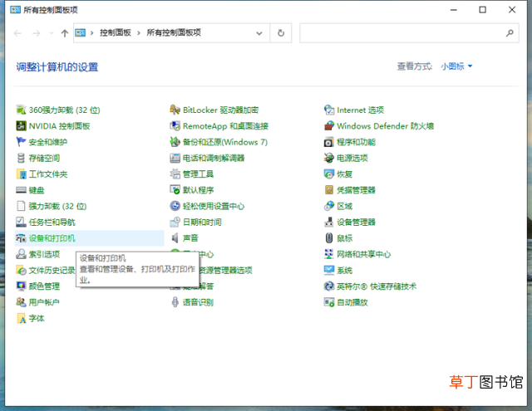
Task: Open the 字体 fonts icon
Action: (x=21, y=318)
